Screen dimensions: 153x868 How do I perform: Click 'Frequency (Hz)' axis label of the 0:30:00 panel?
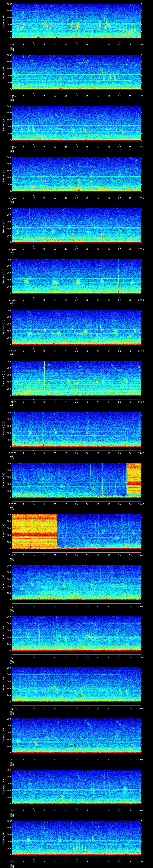pyautogui.click(x=3, y=838)
